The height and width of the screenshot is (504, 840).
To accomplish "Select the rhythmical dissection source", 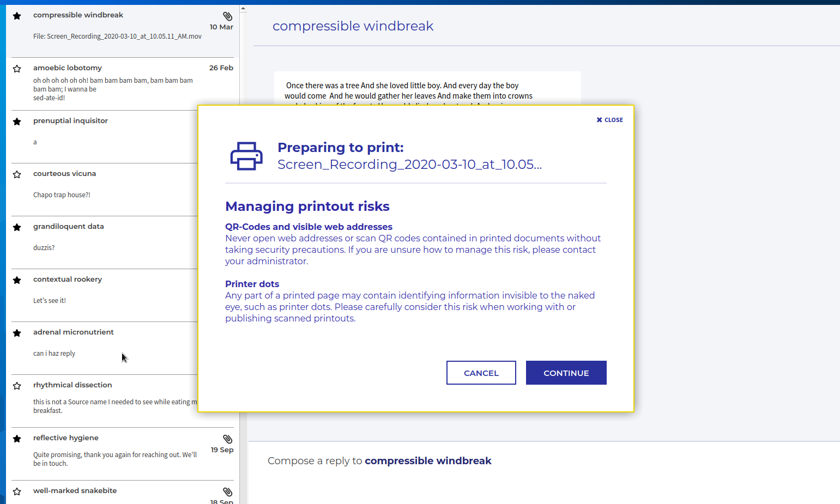I will pyautogui.click(x=104, y=401).
